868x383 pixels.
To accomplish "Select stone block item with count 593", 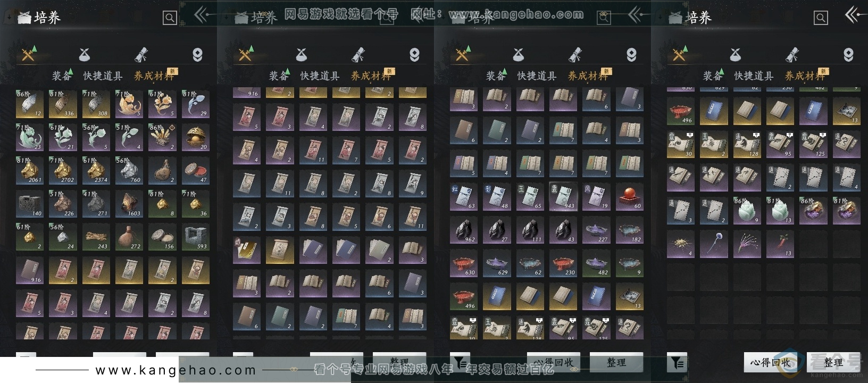I will (x=195, y=237).
